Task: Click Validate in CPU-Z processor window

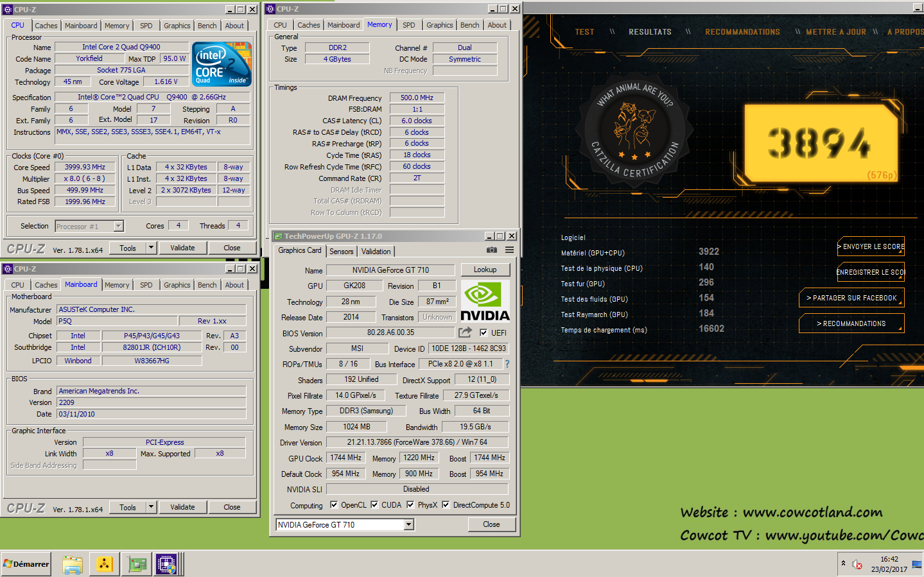Action: [x=182, y=248]
